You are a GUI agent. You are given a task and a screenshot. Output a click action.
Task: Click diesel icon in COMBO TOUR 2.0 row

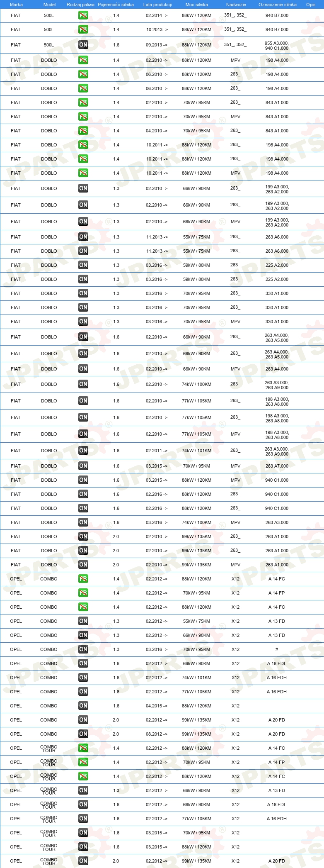pyautogui.click(x=83, y=861)
